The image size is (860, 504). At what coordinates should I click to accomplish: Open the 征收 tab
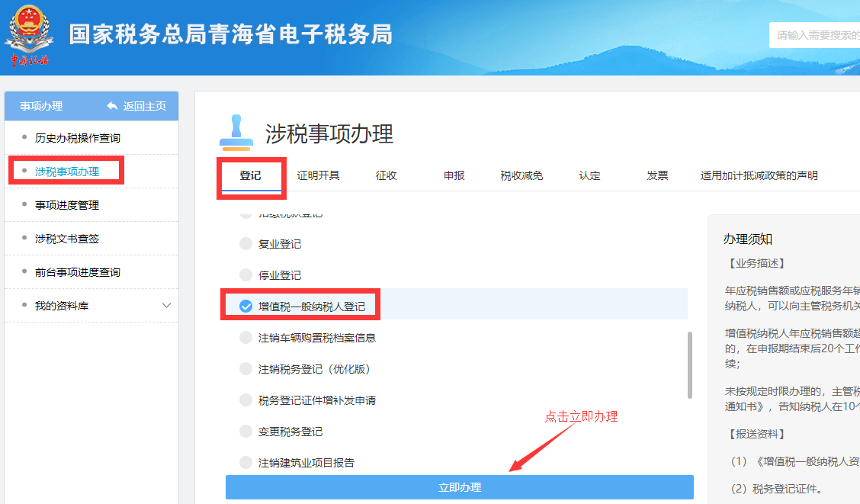[386, 175]
